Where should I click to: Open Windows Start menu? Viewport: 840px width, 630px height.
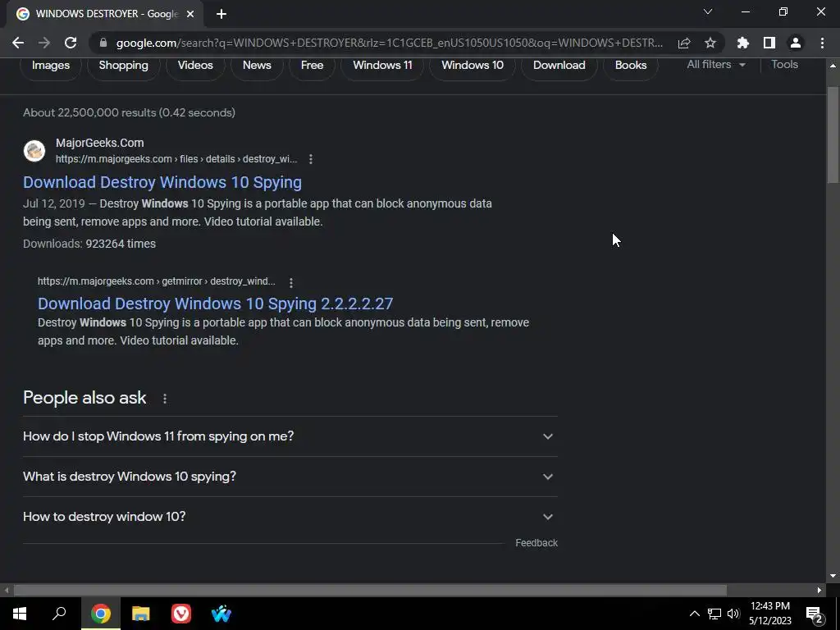pyautogui.click(x=20, y=614)
